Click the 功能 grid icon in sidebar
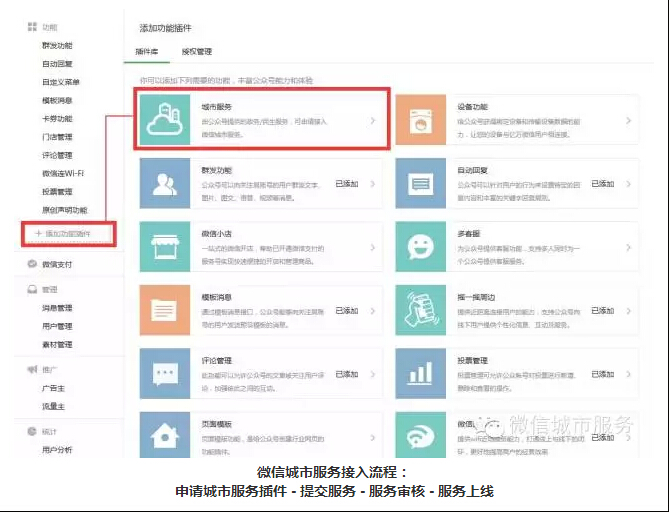The image size is (669, 512). (32, 27)
